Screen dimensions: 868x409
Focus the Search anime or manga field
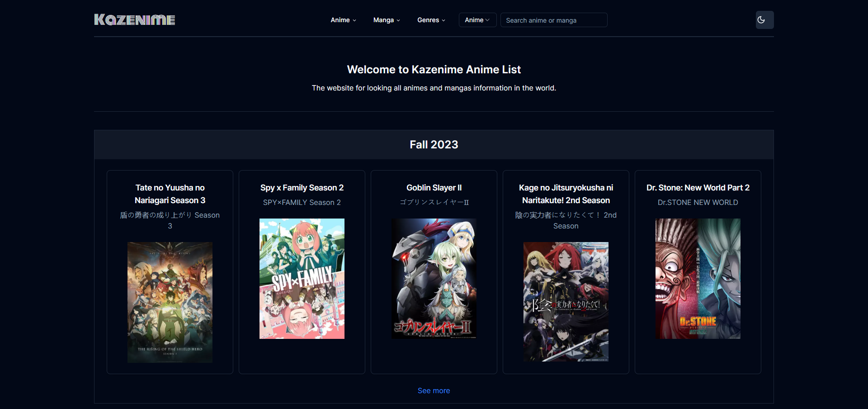pos(553,20)
